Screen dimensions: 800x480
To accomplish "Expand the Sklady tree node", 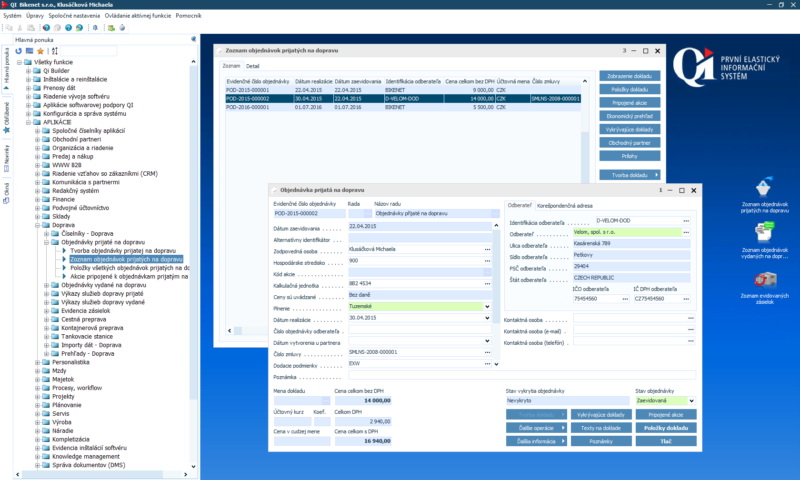I will 38,216.
